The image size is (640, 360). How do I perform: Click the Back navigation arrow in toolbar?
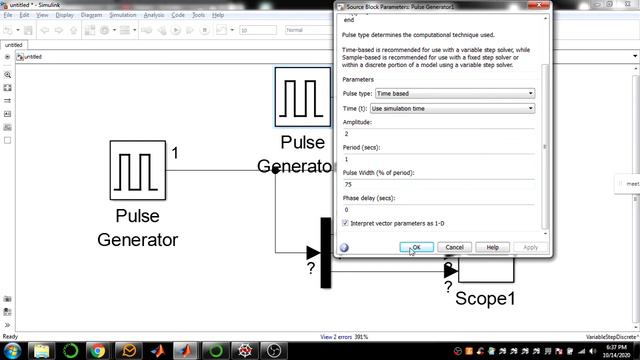(x=44, y=30)
